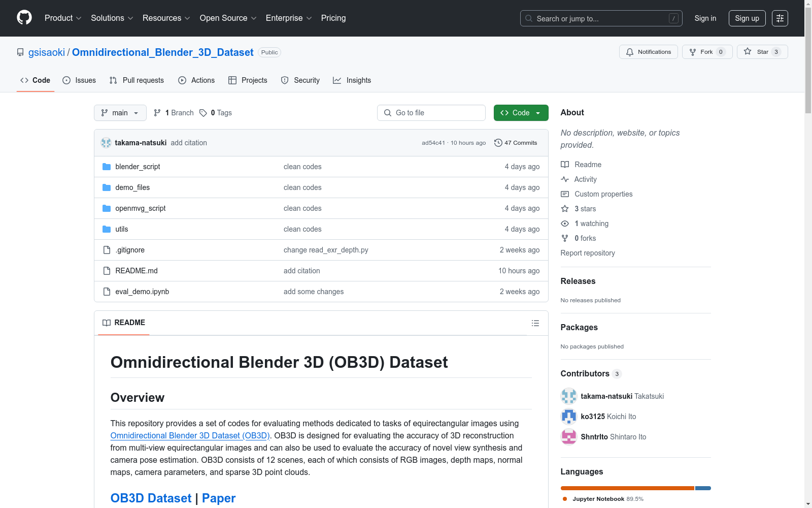This screenshot has width=812, height=508.
Task: Open the add some changes commit message
Action: point(314,292)
